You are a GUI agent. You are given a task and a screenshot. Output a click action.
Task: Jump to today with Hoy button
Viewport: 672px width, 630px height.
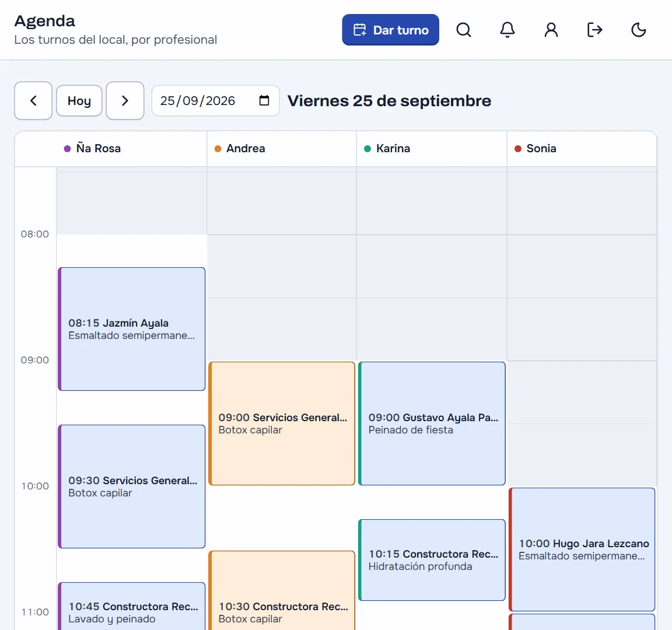[x=79, y=101]
